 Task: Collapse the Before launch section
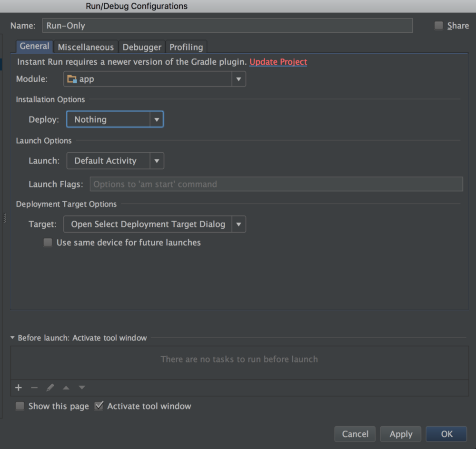[13, 338]
